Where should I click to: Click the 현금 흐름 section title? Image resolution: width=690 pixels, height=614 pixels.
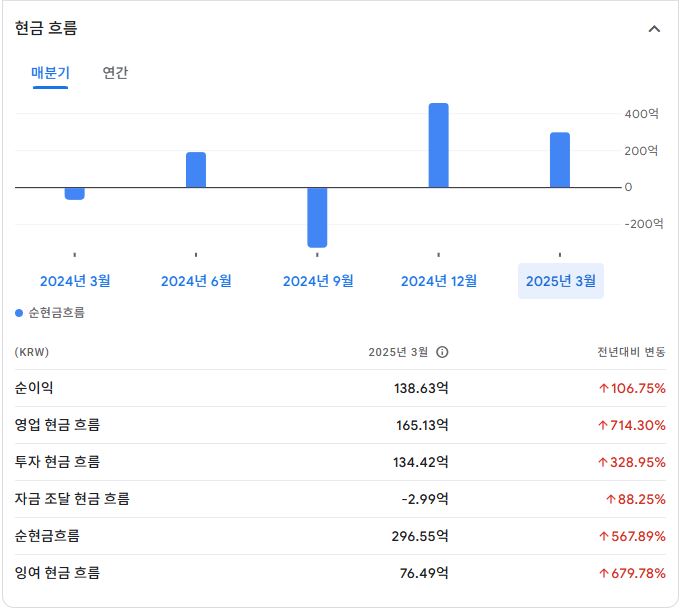point(46,28)
